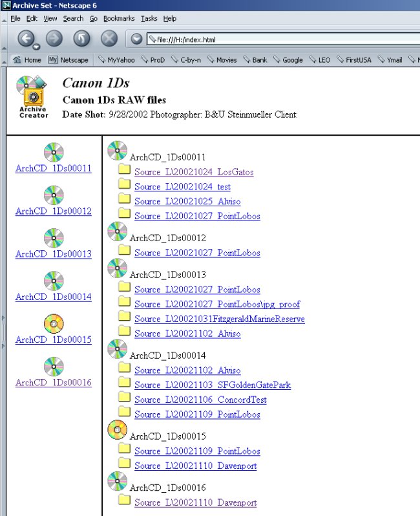Screen dimensions: 420x516
Task: Click the Archive Creator logo icon
Action: (x=32, y=97)
